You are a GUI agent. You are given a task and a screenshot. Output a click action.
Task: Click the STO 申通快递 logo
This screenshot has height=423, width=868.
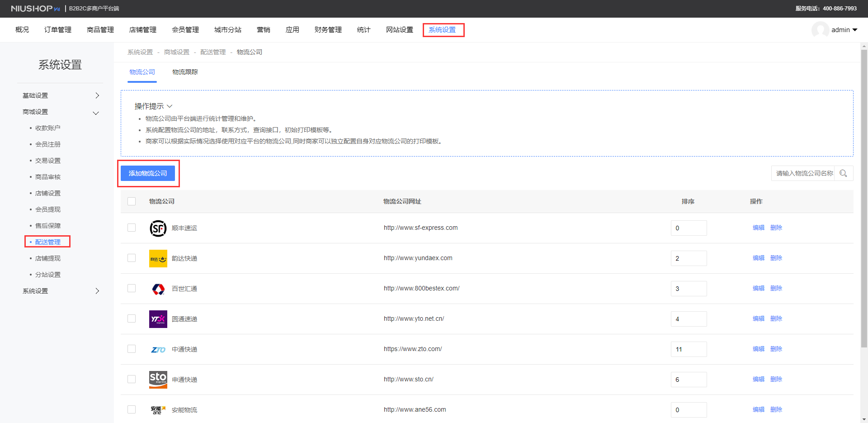(x=158, y=380)
